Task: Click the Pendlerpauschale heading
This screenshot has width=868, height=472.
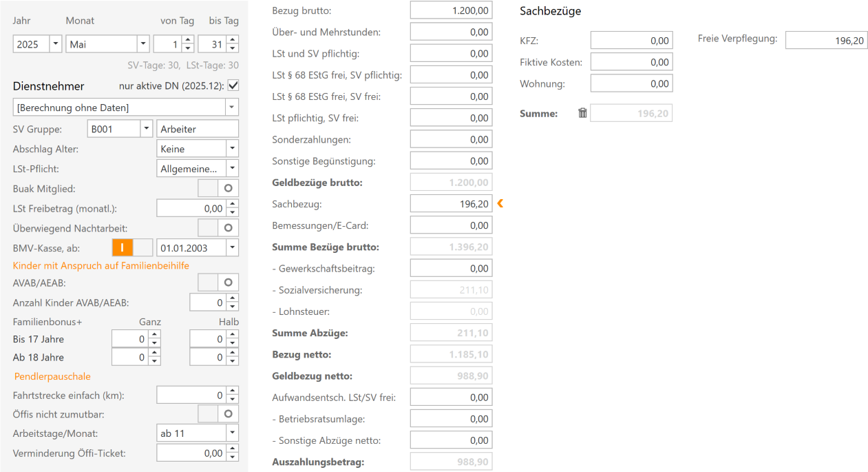Action: click(52, 376)
